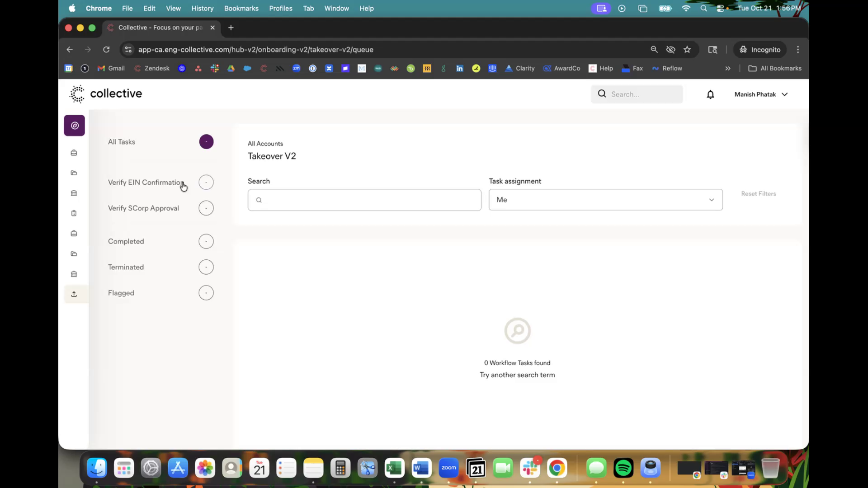Click the Collective logo

coord(106,94)
